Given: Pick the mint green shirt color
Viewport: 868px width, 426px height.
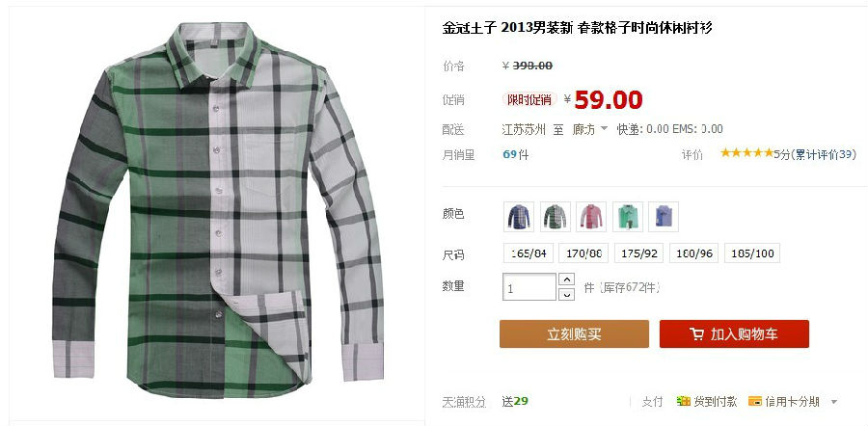Looking at the screenshot, I should (x=628, y=216).
